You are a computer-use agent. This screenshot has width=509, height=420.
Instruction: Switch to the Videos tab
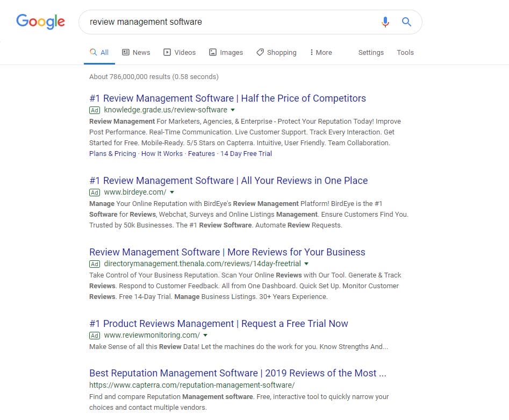pyautogui.click(x=180, y=52)
